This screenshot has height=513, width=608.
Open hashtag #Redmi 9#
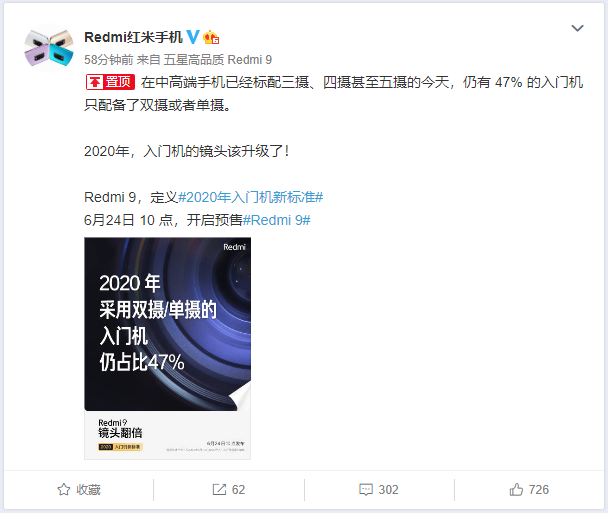(276, 220)
